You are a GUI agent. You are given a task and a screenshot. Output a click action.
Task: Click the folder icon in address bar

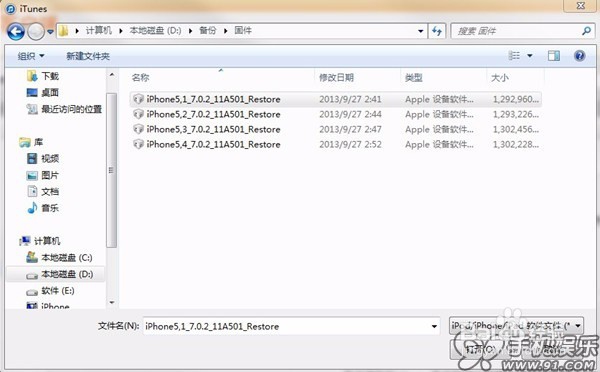64,31
